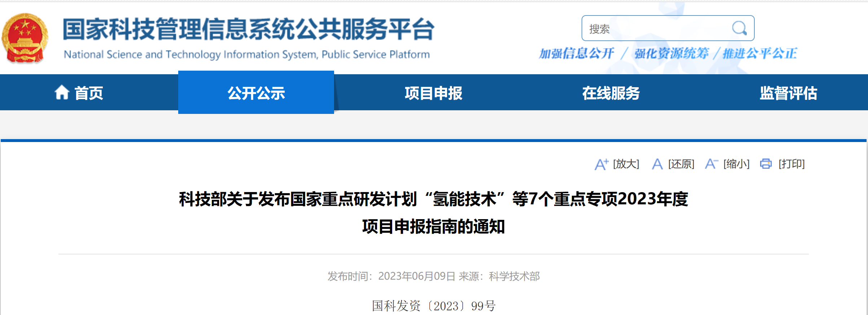This screenshot has width=868, height=315.
Task: Click slogan text 强化资源统筹
Action: pyautogui.click(x=671, y=53)
